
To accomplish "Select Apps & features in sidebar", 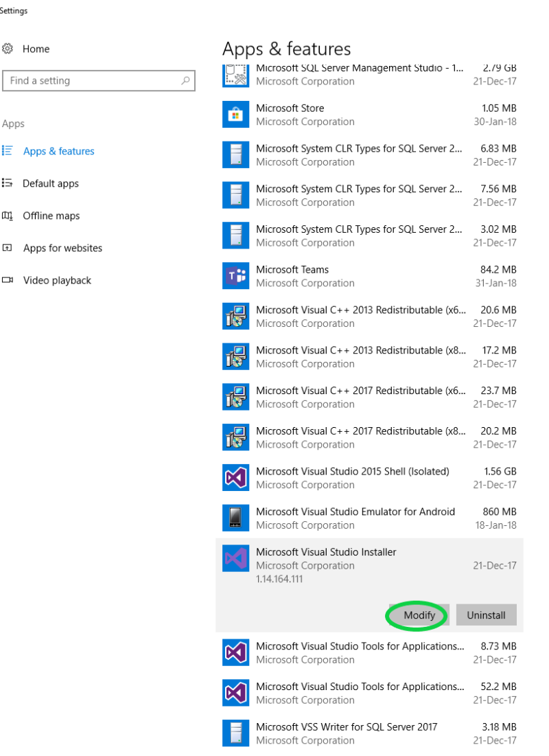I will 58,151.
